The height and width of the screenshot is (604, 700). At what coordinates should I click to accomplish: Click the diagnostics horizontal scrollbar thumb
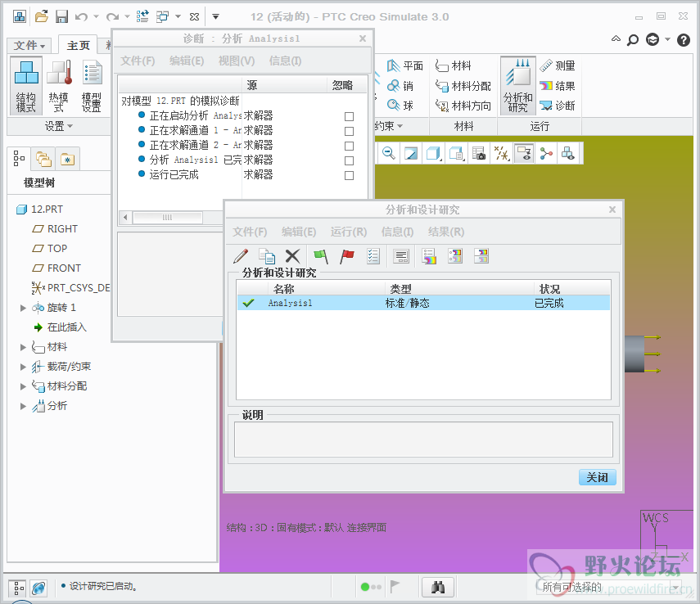[x=167, y=218]
